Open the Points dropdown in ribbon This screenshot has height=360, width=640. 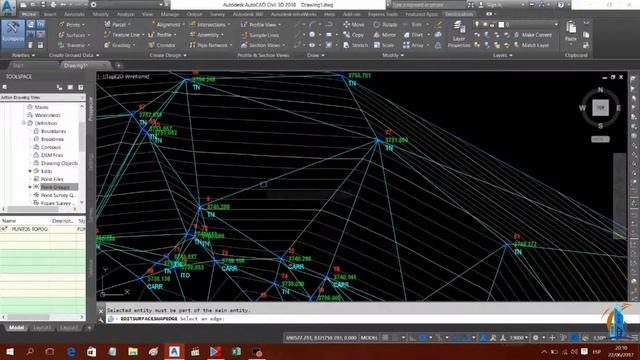click(72, 24)
